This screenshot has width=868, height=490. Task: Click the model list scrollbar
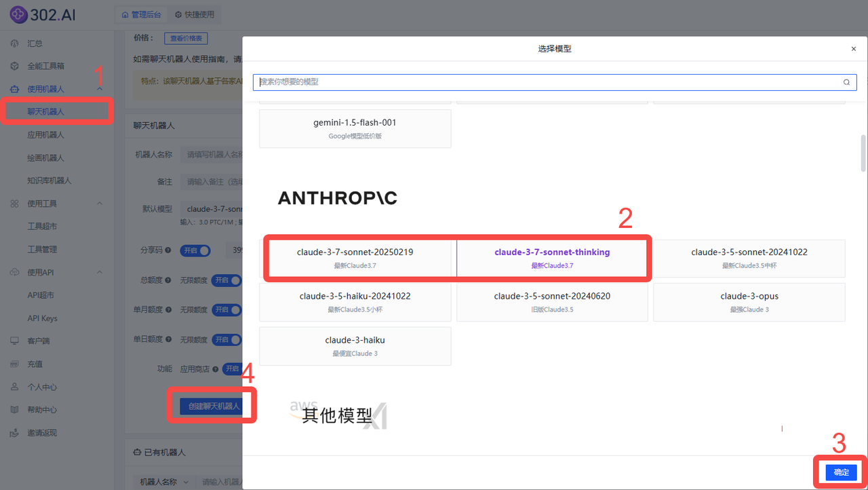(x=863, y=153)
